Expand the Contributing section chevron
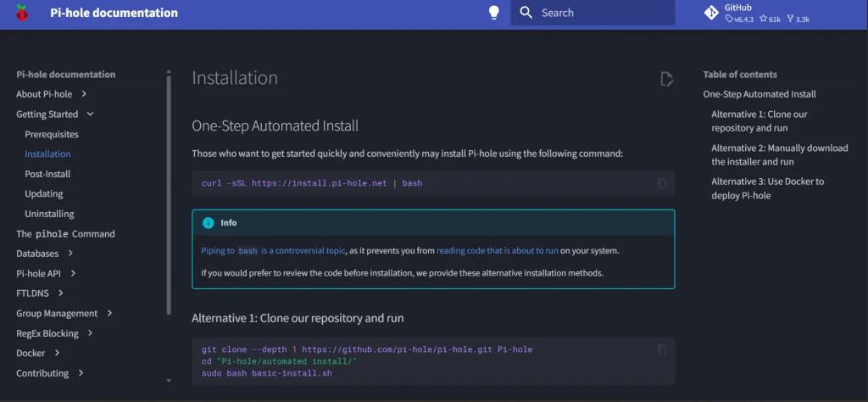Image resolution: width=868 pixels, height=402 pixels. [81, 372]
